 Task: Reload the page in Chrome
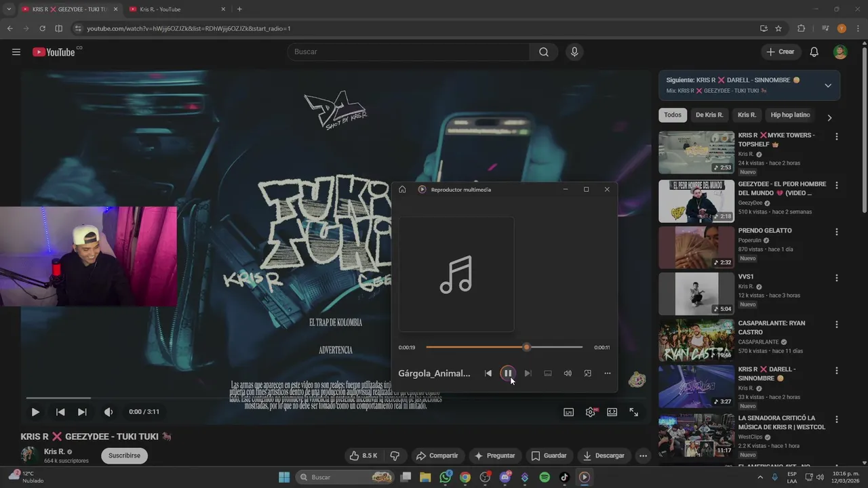pyautogui.click(x=42, y=28)
